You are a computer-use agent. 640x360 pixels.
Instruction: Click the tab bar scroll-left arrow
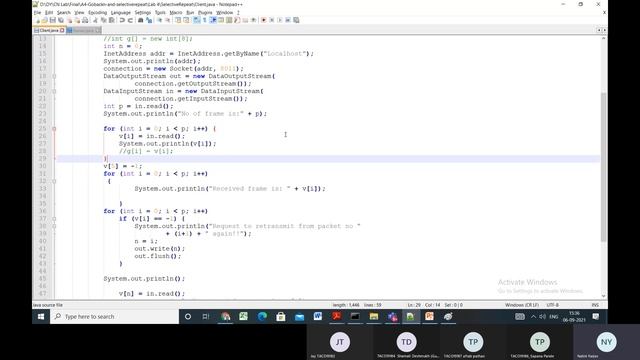point(599,30)
